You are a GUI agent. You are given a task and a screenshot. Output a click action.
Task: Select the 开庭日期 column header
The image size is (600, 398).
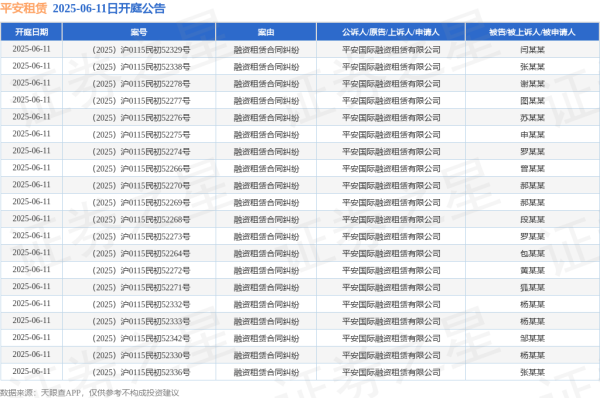(31, 32)
